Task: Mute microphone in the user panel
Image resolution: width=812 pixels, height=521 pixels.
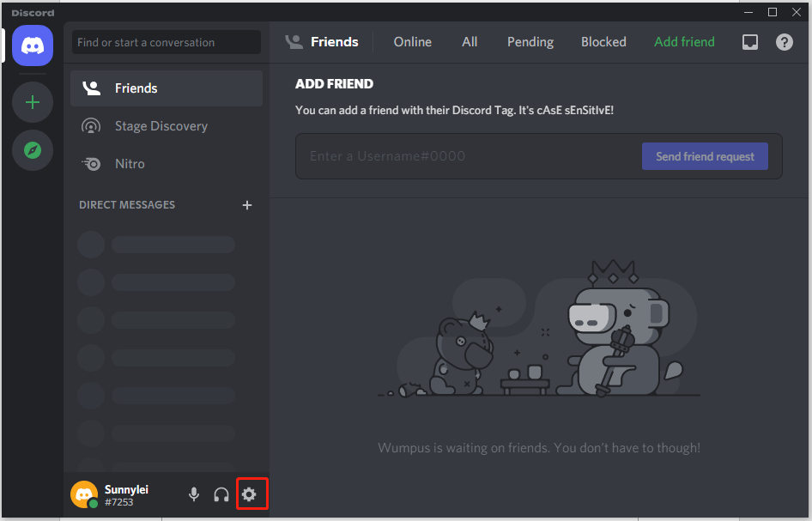Action: click(x=194, y=494)
